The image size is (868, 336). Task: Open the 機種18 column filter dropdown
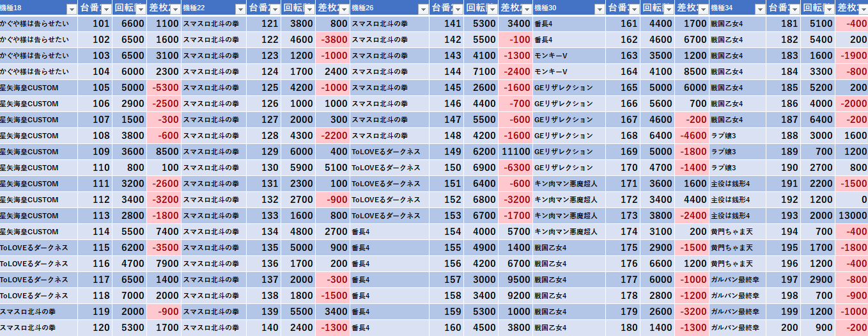pyautogui.click(x=71, y=8)
